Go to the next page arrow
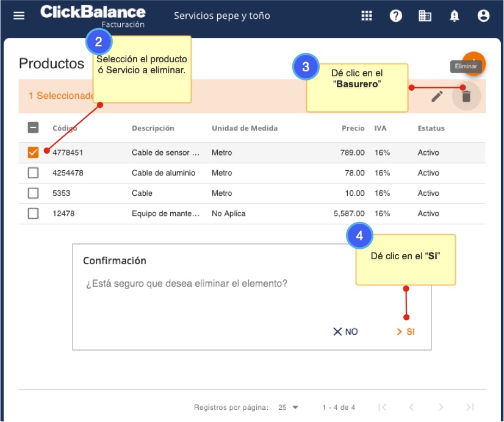The image size is (504, 422). pyautogui.click(x=441, y=407)
